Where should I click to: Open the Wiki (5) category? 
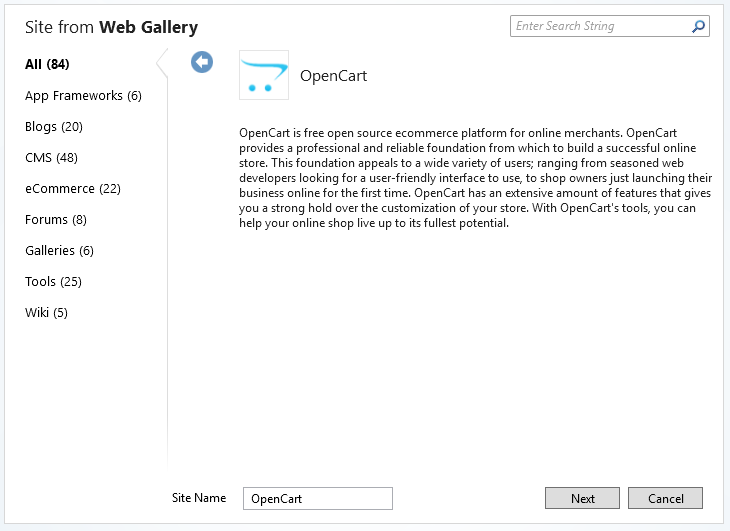click(x=47, y=313)
